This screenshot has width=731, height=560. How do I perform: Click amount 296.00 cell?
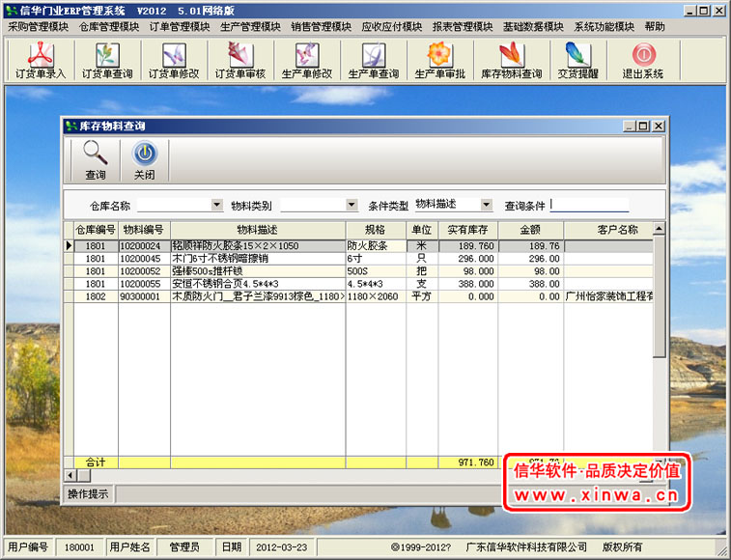(x=531, y=259)
